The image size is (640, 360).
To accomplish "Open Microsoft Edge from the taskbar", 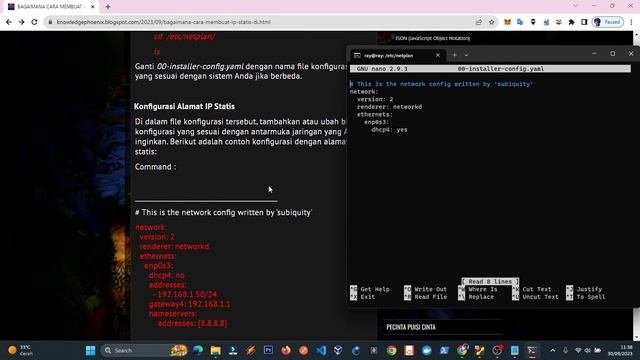I will coord(198,350).
